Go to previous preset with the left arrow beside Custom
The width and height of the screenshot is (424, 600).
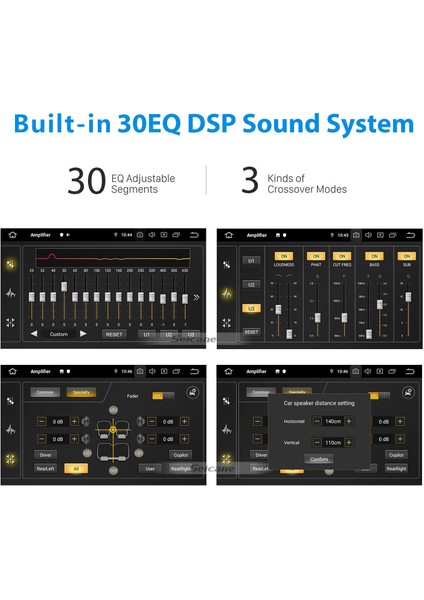click(x=34, y=334)
